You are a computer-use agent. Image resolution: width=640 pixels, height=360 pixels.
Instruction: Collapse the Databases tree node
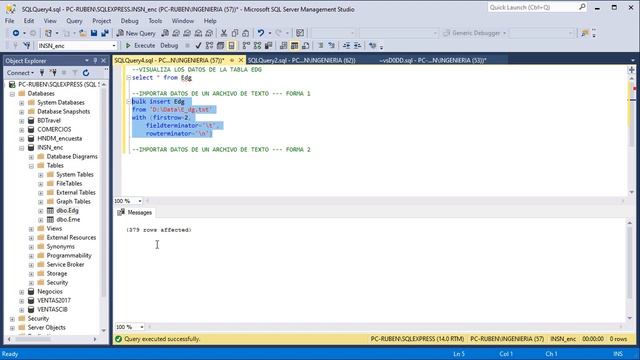[x=12, y=94]
